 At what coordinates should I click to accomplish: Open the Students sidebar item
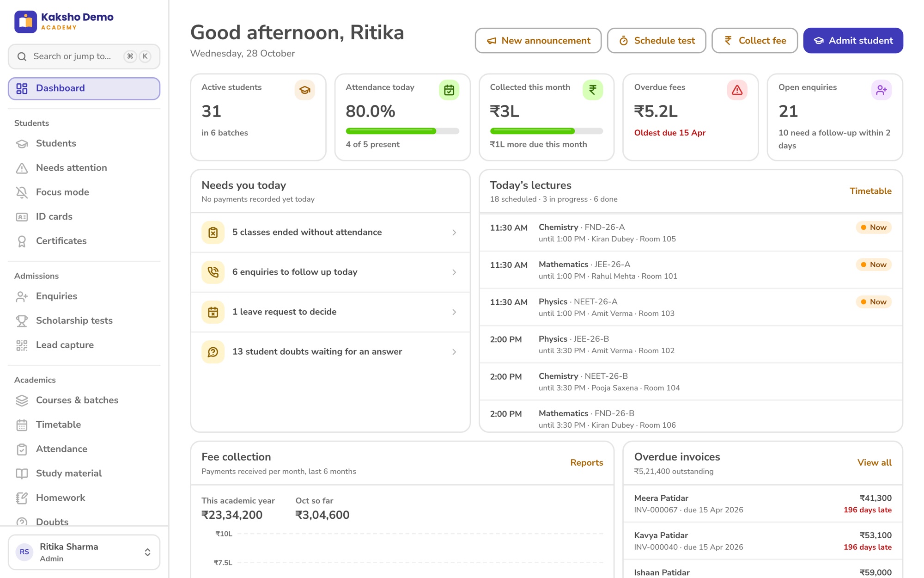pos(84,143)
